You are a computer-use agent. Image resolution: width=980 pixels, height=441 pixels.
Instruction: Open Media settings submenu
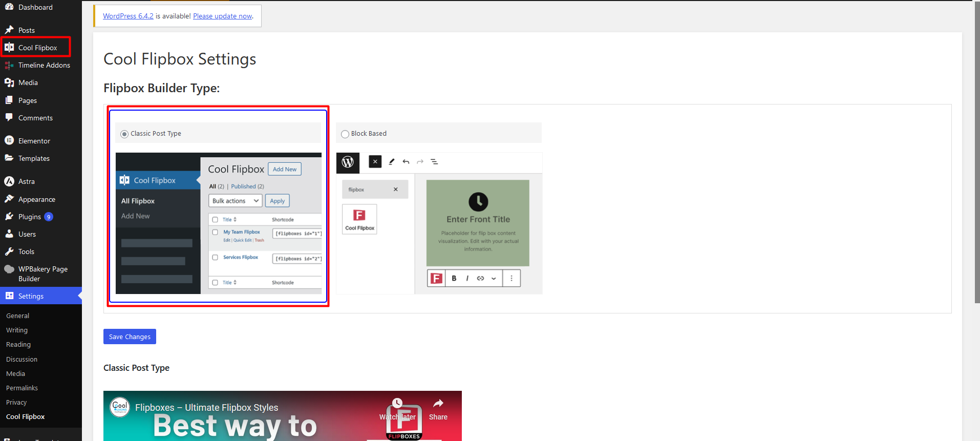point(15,373)
